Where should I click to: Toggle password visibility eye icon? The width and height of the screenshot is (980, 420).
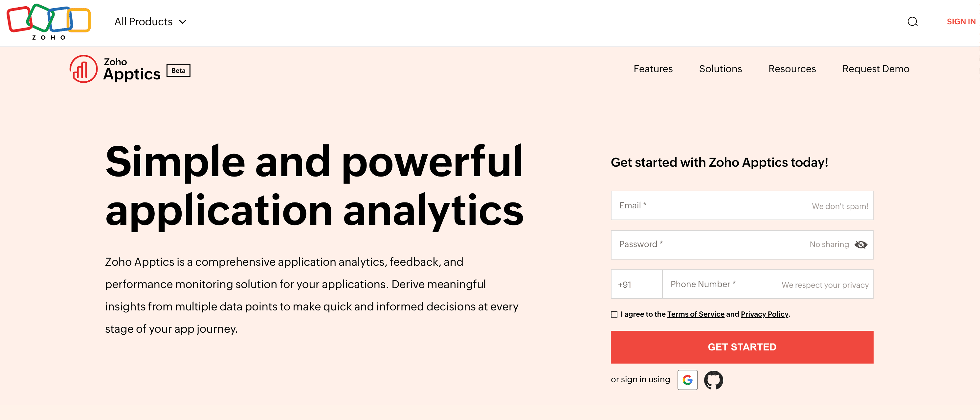coord(861,244)
